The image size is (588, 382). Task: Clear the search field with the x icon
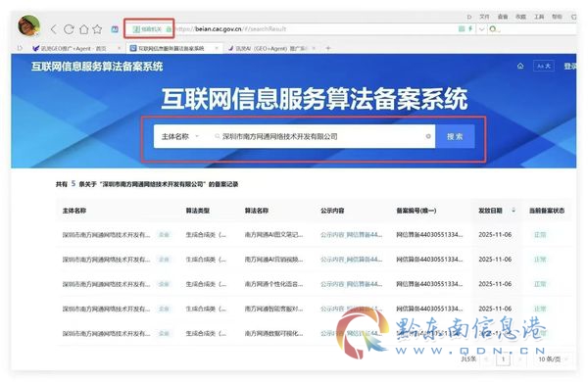click(428, 136)
